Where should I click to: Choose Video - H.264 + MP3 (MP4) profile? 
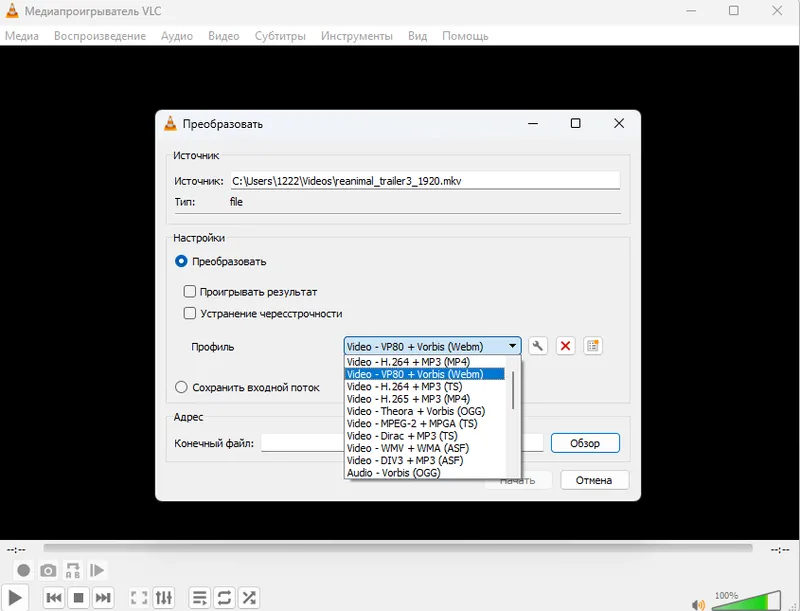(424, 362)
